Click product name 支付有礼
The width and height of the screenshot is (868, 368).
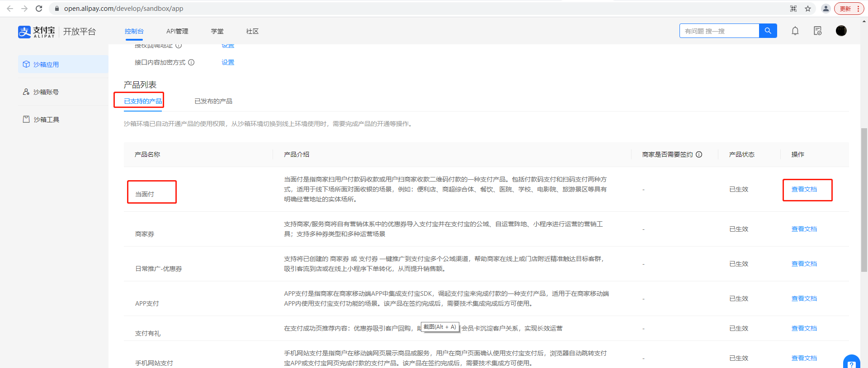click(x=148, y=333)
